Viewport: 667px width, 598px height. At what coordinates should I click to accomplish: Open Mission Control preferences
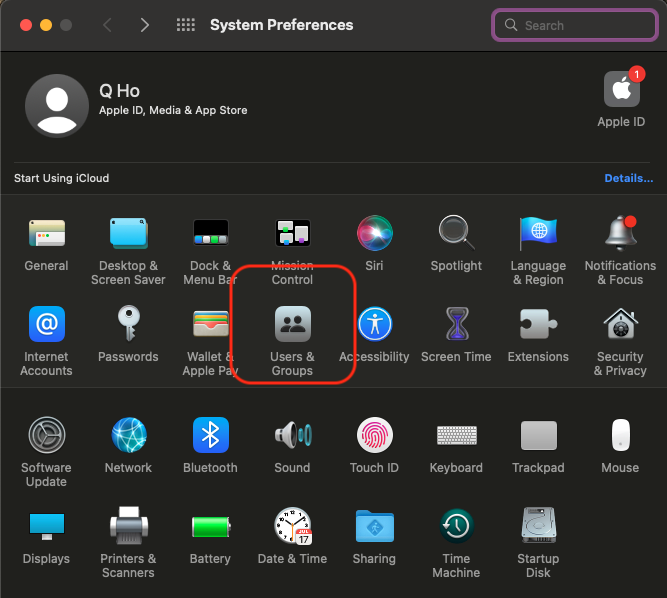[293, 233]
